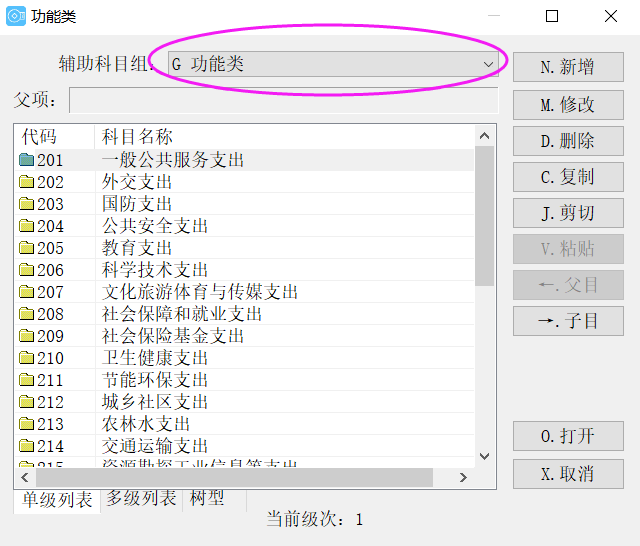Go to 子目 sub-level button

tap(568, 321)
